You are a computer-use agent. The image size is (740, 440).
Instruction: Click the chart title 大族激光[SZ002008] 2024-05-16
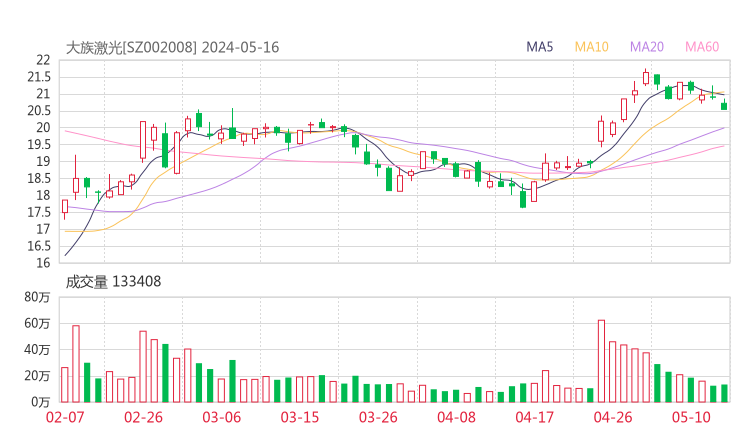click(172, 48)
